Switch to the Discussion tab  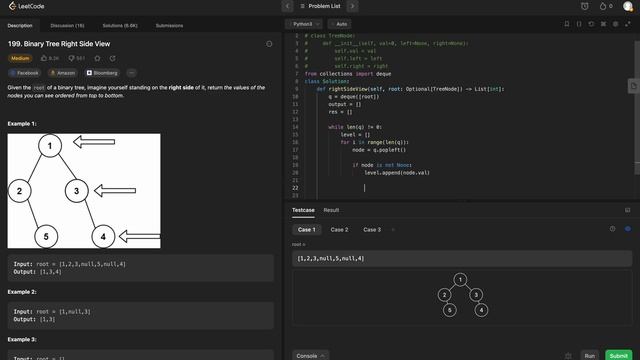(67, 25)
